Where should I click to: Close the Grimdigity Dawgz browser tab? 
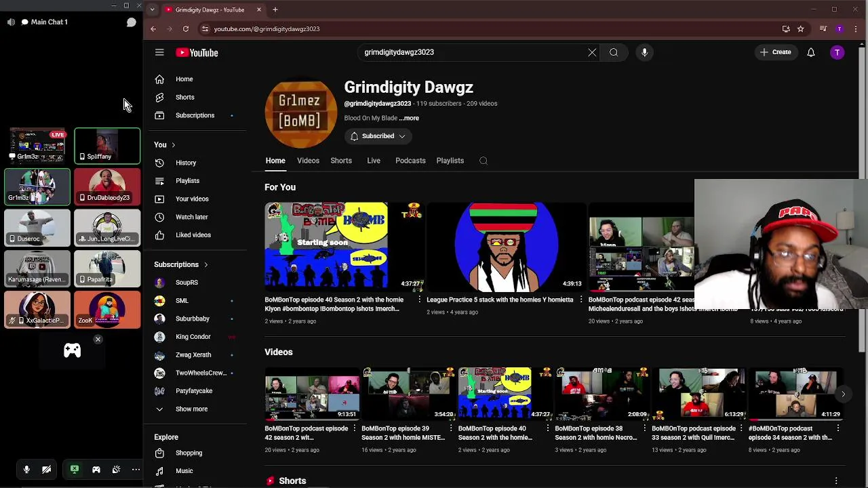pos(258,9)
